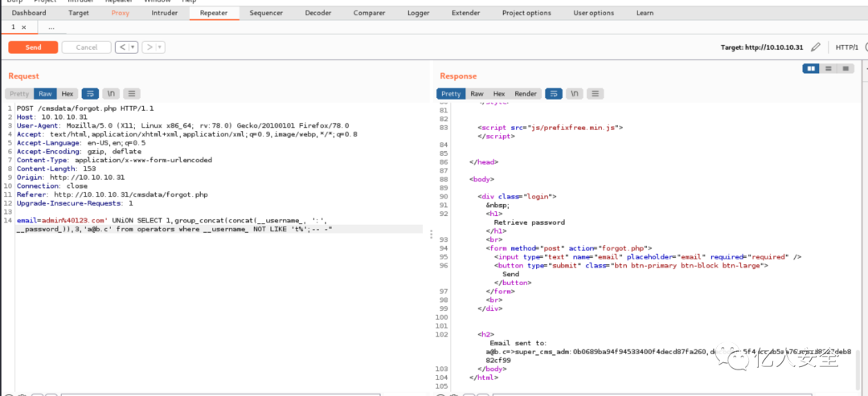The image size is (868, 396).
Task: Switch Request view to Raw
Action: pos(45,94)
